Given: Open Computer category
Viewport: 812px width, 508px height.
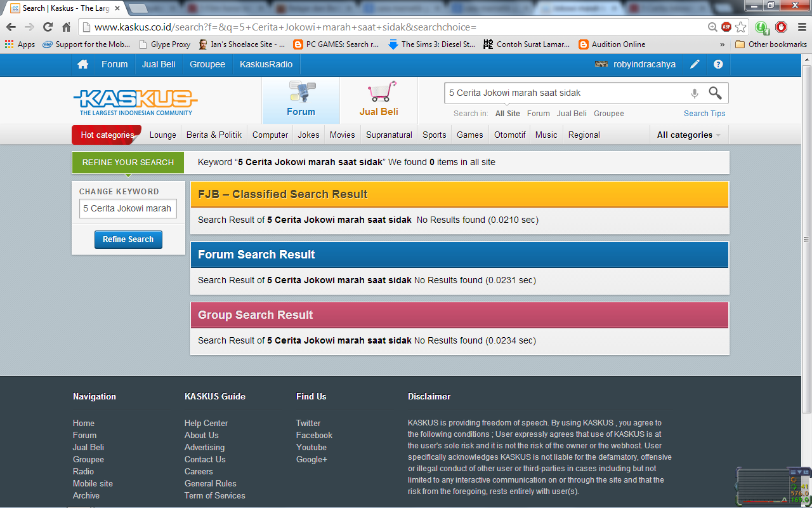Looking at the screenshot, I should pyautogui.click(x=270, y=135).
